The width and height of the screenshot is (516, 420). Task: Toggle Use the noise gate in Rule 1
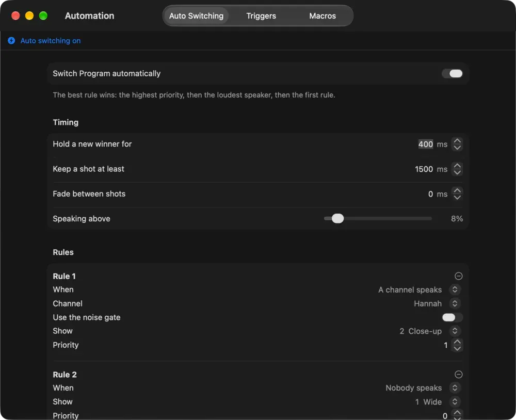[452, 317]
